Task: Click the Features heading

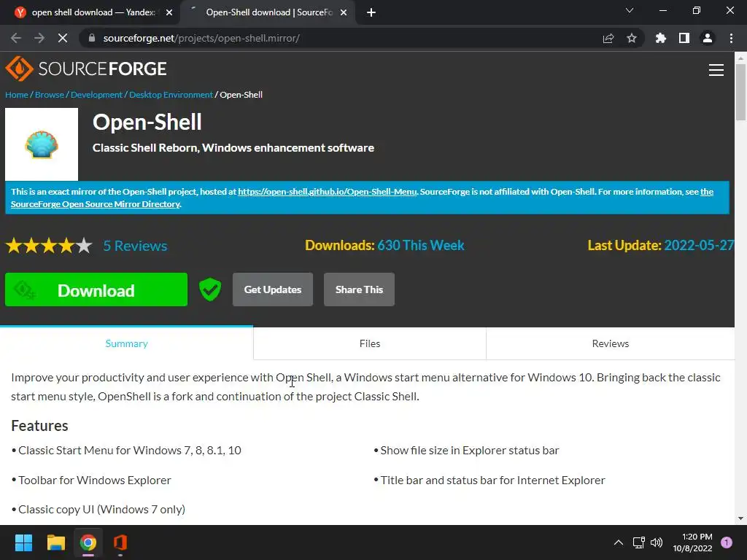Action: (39, 426)
